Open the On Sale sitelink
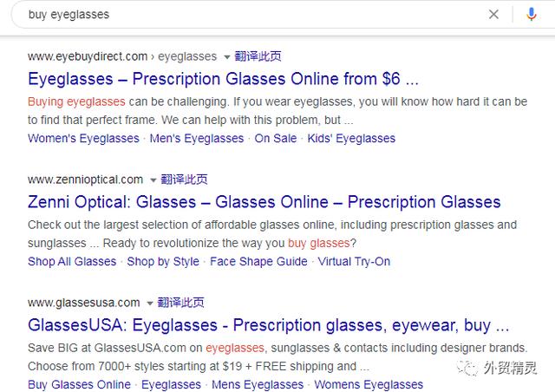555x392 pixels. [276, 139]
